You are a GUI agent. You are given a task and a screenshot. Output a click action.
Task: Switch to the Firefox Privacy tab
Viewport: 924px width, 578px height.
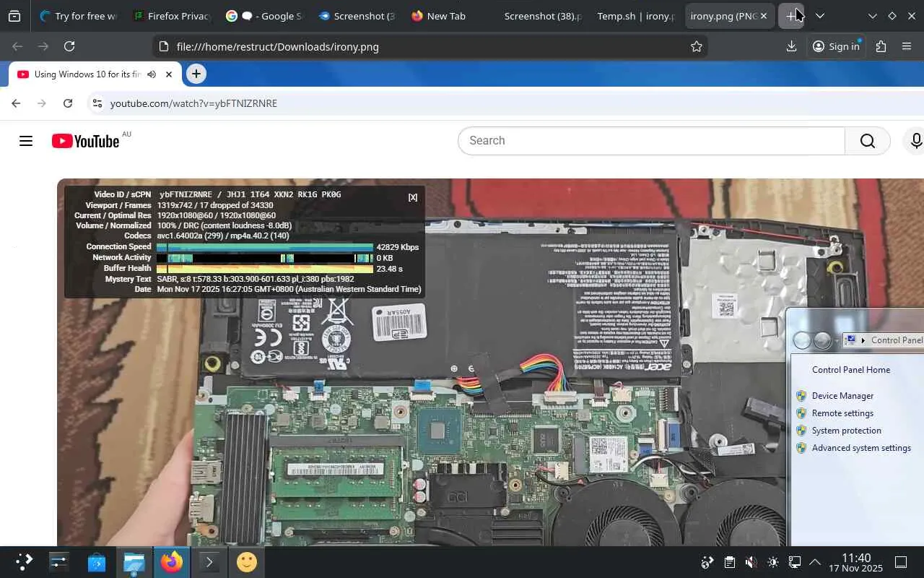point(171,16)
